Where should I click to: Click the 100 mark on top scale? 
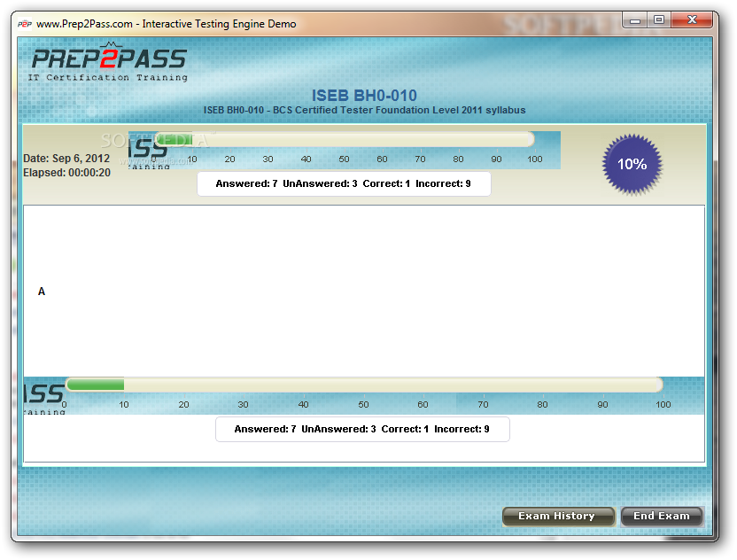(535, 159)
